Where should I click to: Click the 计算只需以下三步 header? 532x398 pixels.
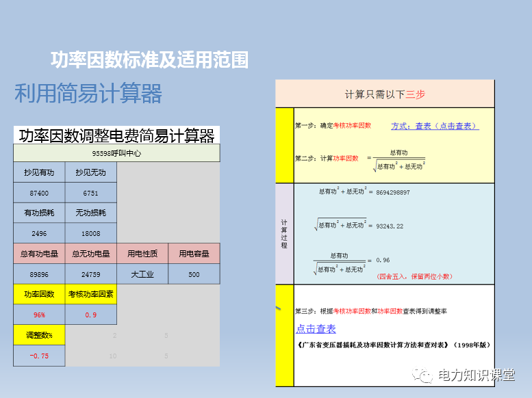pyautogui.click(x=385, y=94)
